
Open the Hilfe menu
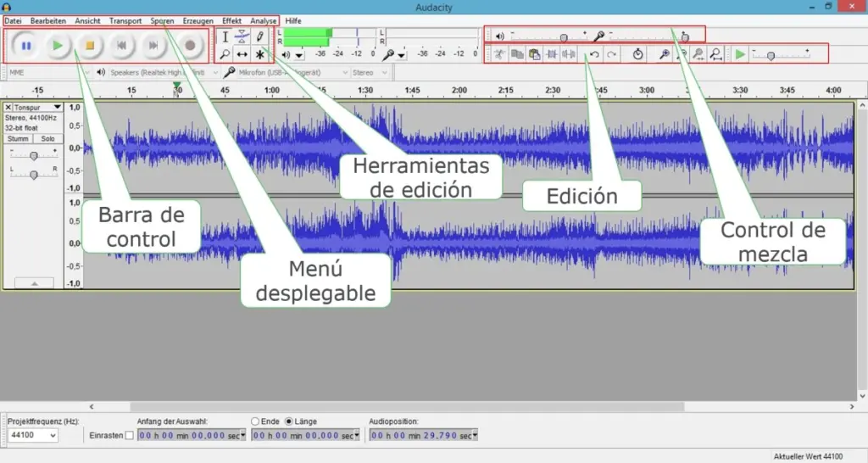[293, 21]
